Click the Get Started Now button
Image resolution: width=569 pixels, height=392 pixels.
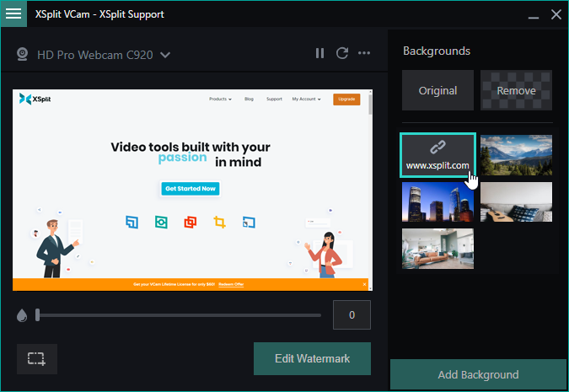click(191, 188)
